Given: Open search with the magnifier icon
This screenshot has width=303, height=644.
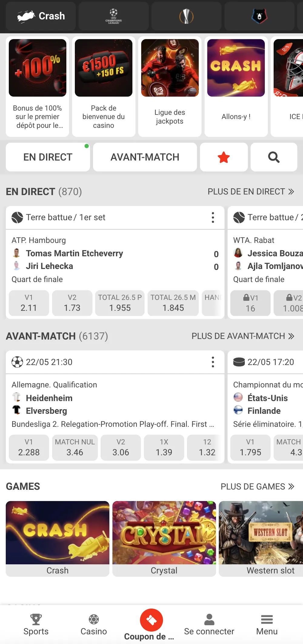Looking at the screenshot, I should tap(274, 157).
